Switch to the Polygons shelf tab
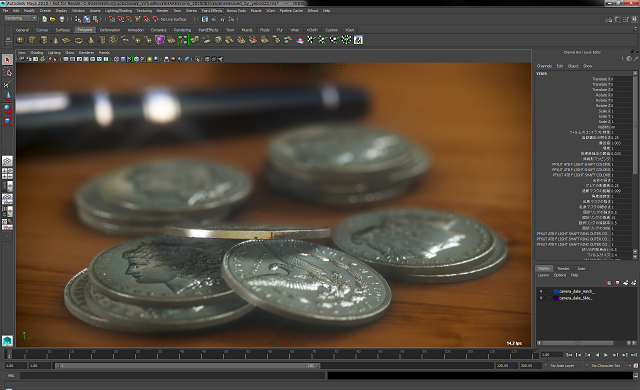Viewport: 640px width, 390px height. 85,30
